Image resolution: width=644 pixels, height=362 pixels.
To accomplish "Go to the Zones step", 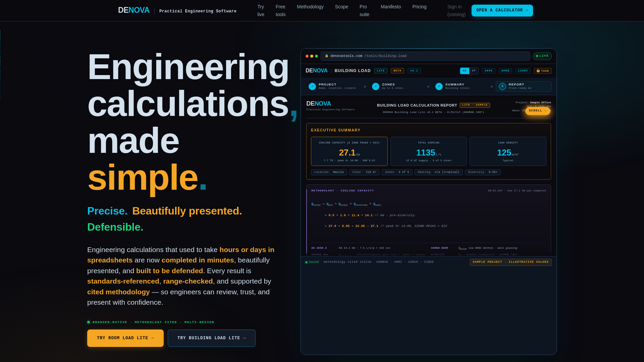I will 397,86.
